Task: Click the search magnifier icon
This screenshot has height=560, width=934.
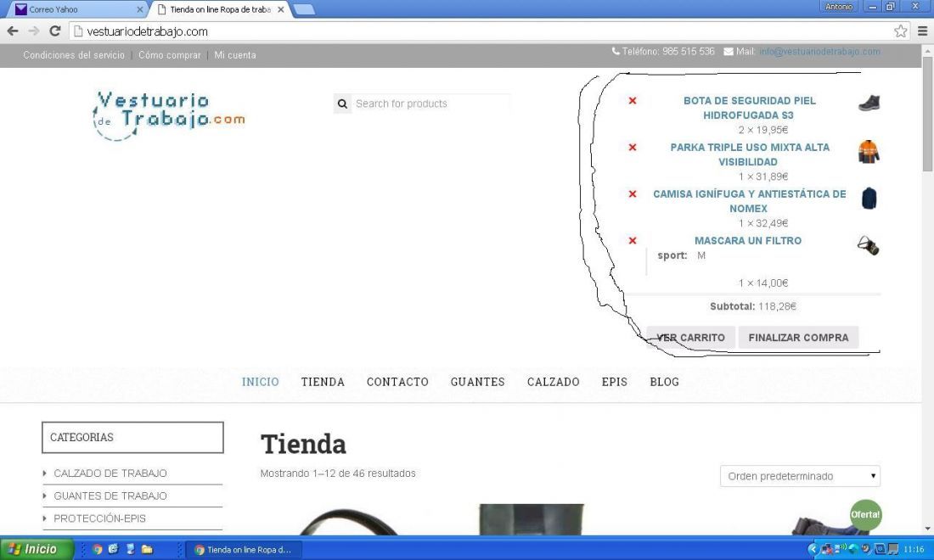Action: [x=342, y=104]
